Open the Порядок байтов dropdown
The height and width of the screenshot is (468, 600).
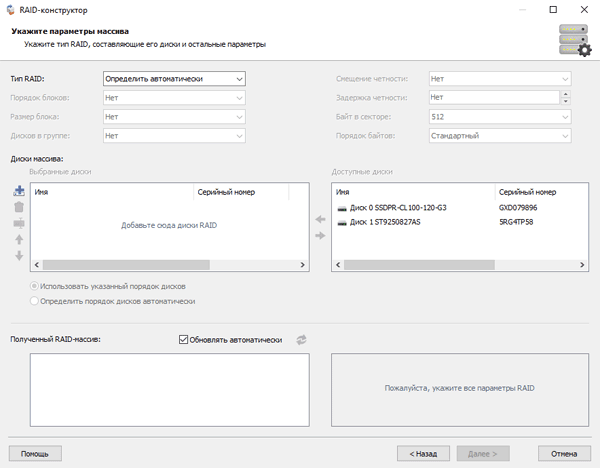[499, 135]
